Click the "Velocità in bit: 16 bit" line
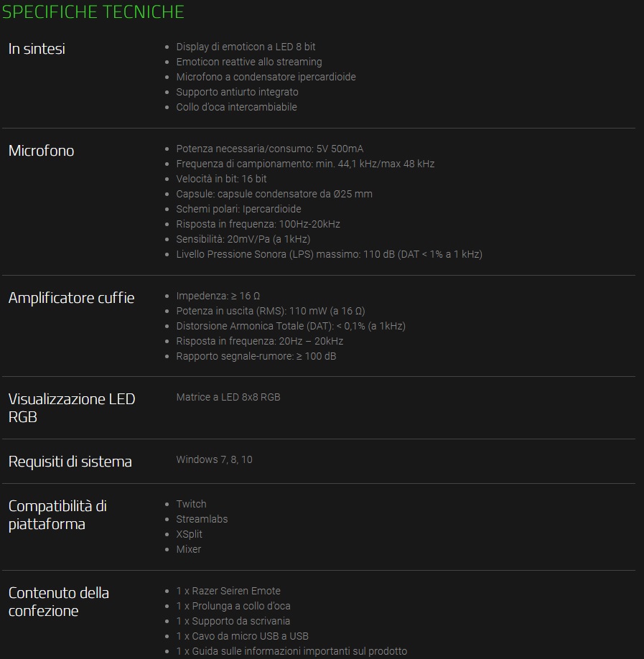Screen dimensions: 644x659 [x=221, y=179]
